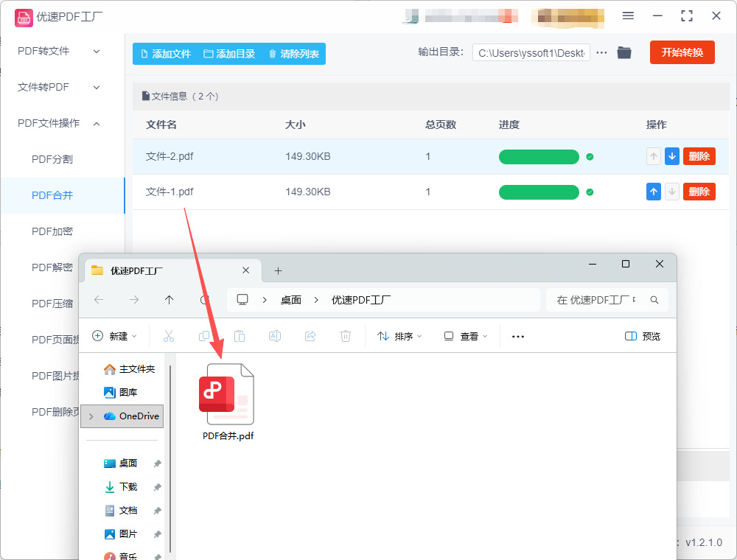Screen dimensions: 737x560
Task: Click the 总页数 column header
Action: coord(441,125)
